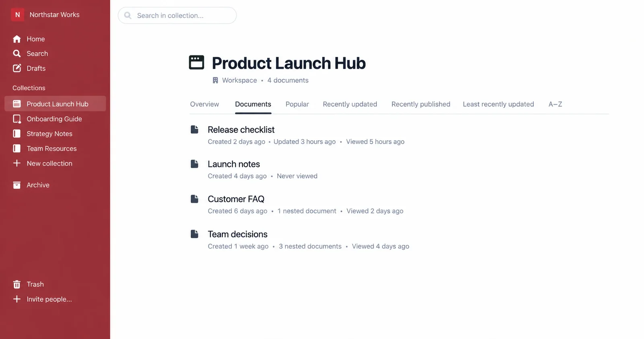Open the Launch notes document

[234, 164]
